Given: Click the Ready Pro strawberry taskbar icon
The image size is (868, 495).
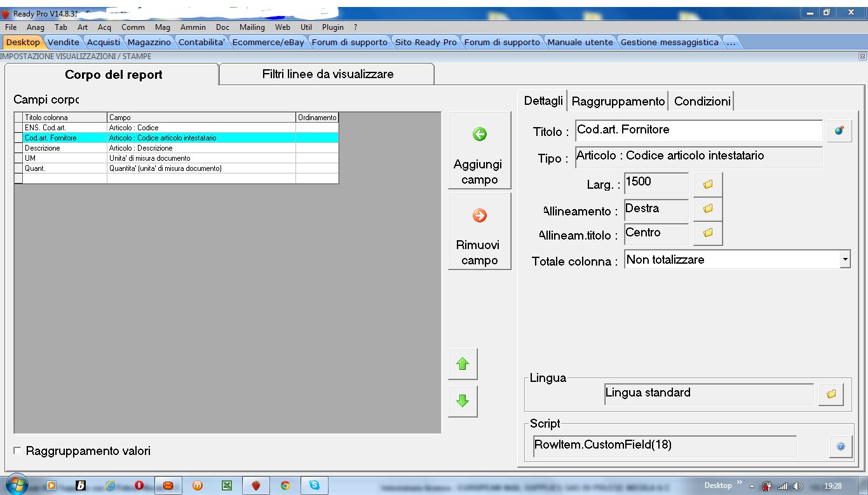Looking at the screenshot, I should 256,485.
